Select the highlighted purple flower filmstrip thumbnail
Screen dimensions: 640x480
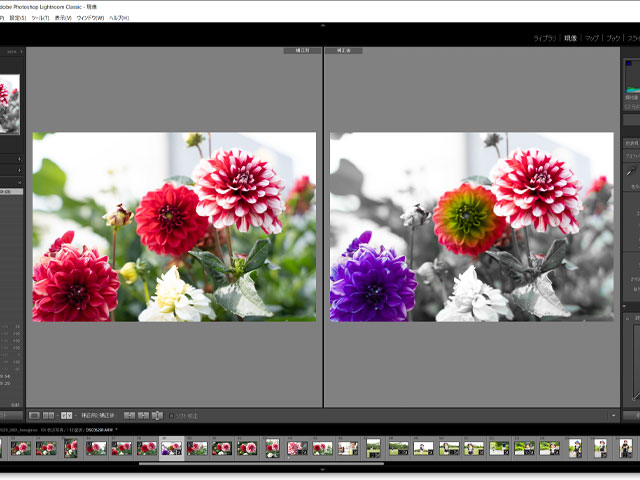click(171, 447)
